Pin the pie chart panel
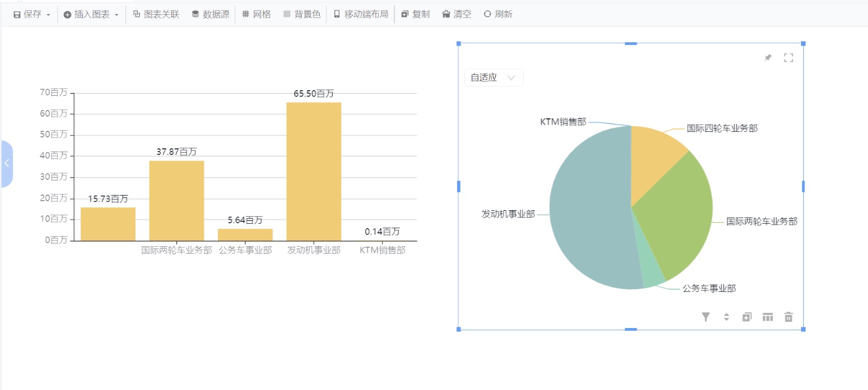Image resolution: width=868 pixels, height=390 pixels. point(768,57)
